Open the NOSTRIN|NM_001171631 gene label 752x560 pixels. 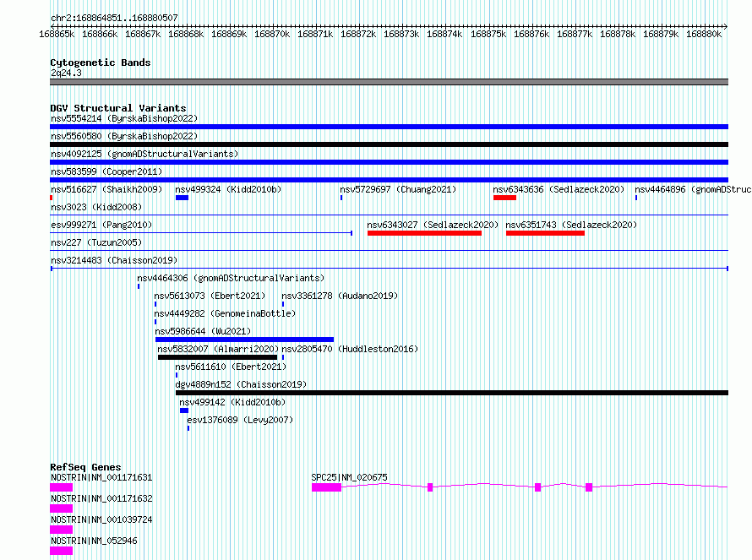[x=101, y=477]
